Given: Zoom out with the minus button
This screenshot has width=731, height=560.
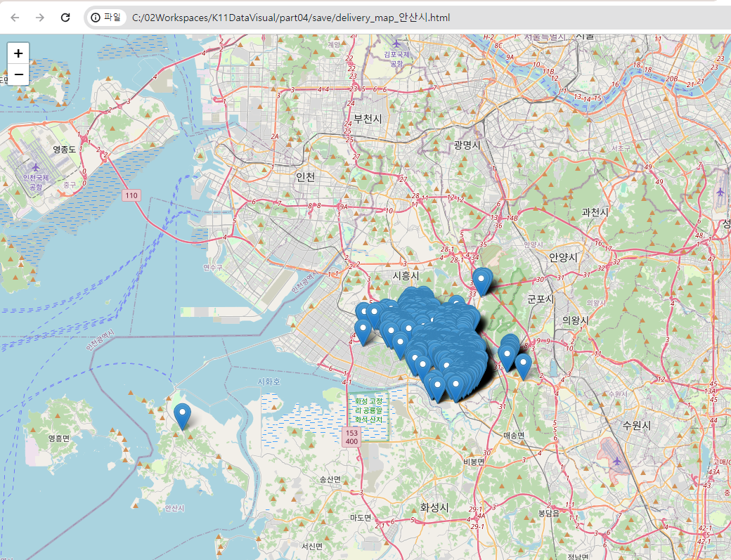Looking at the screenshot, I should [x=18, y=74].
